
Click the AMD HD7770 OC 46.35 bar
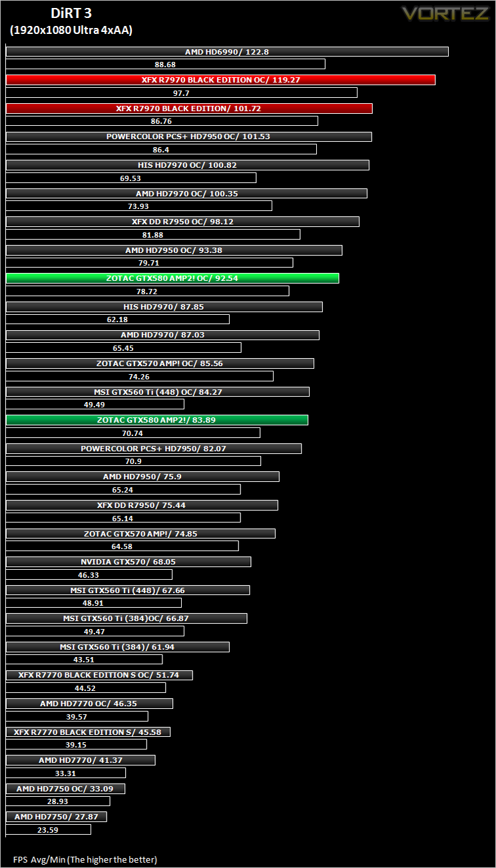pyautogui.click(x=90, y=704)
